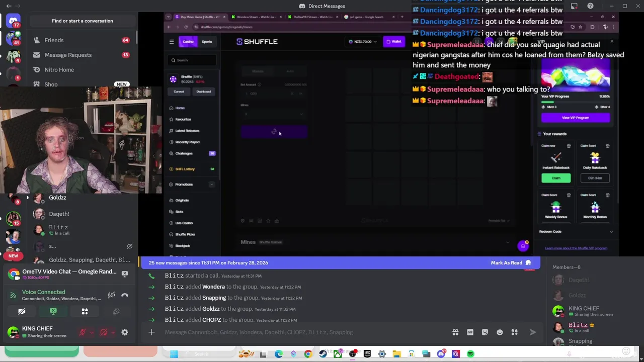Open the Shuffle hamburger menu
The width and height of the screenshot is (644, 362).
[x=172, y=42]
